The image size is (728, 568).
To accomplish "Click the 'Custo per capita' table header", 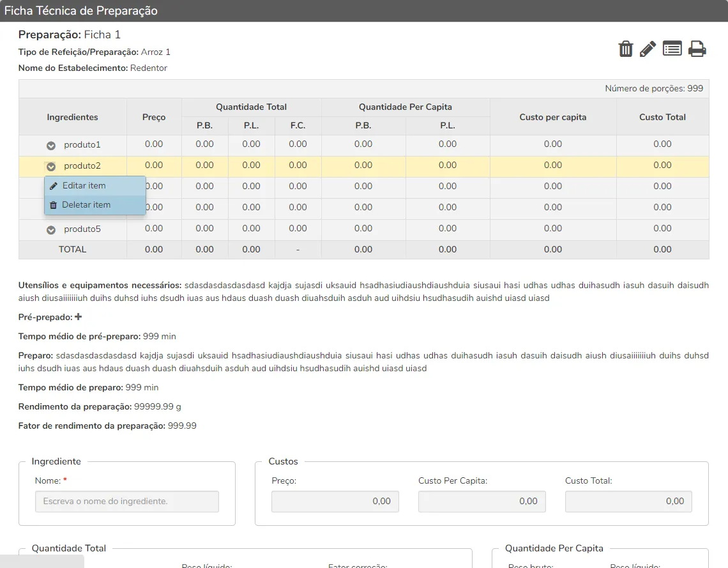I will coord(553,117).
